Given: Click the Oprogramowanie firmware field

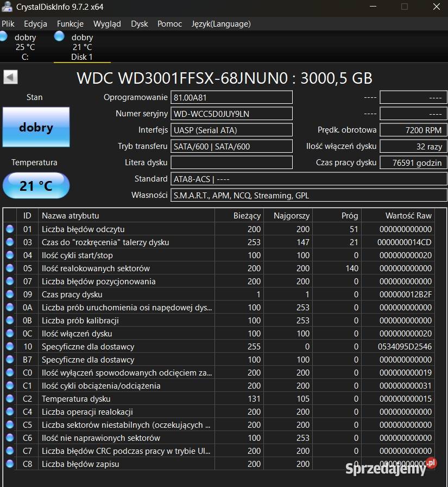Looking at the screenshot, I should click(231, 97).
